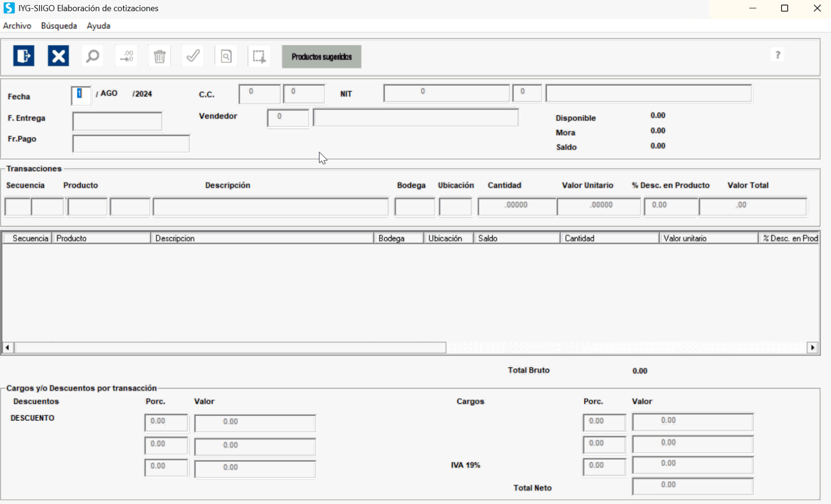Viewport: 831px width, 504px height.
Task: Click the first C.C. code field
Action: [260, 93]
